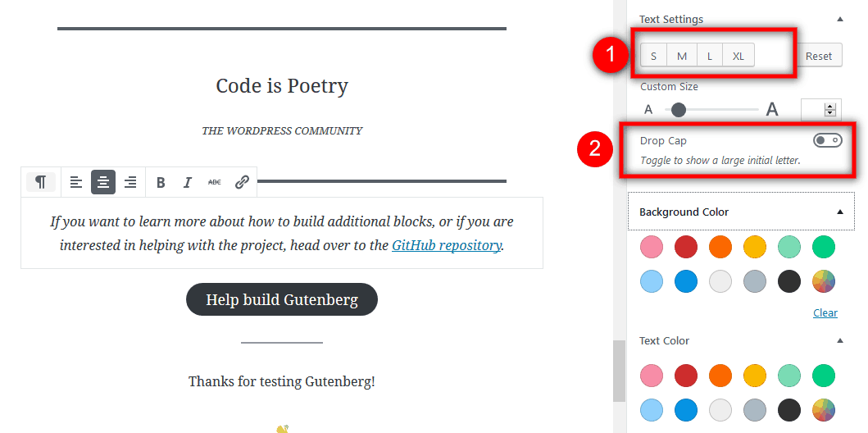
Task: Reset the font size setting
Action: click(x=819, y=56)
